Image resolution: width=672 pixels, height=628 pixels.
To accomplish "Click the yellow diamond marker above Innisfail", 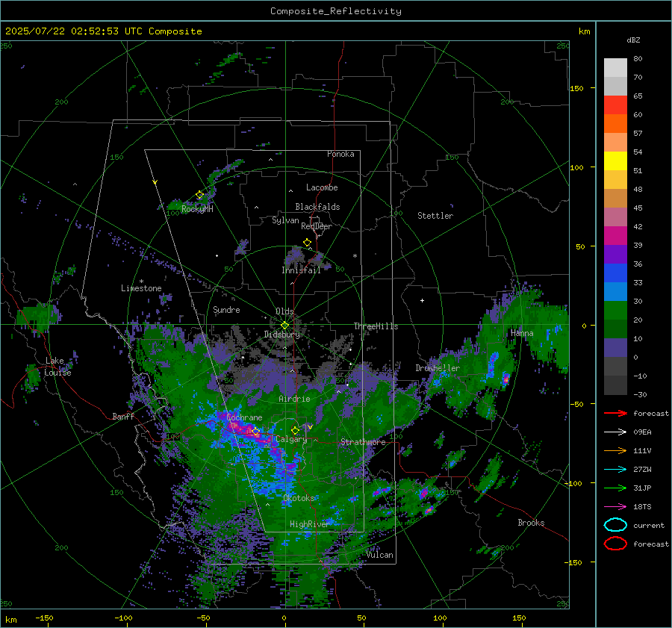I will 307,243.
